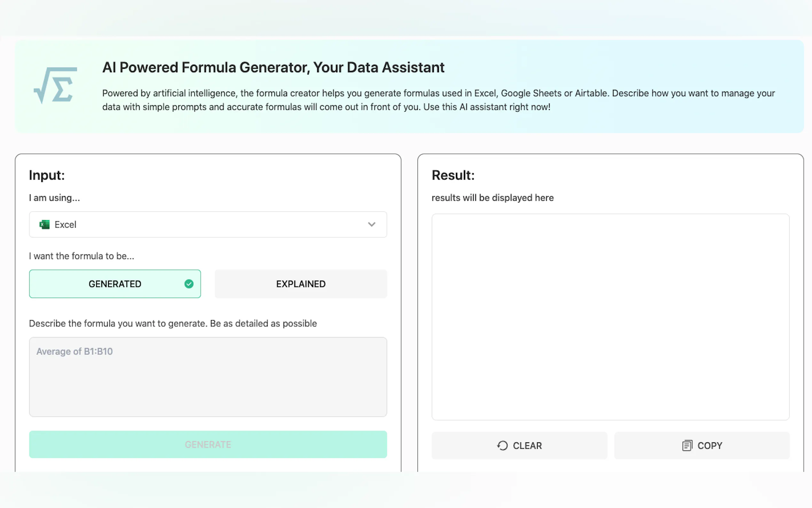Select the GENERATED formula mode
The width and height of the screenshot is (812, 508).
[115, 284]
